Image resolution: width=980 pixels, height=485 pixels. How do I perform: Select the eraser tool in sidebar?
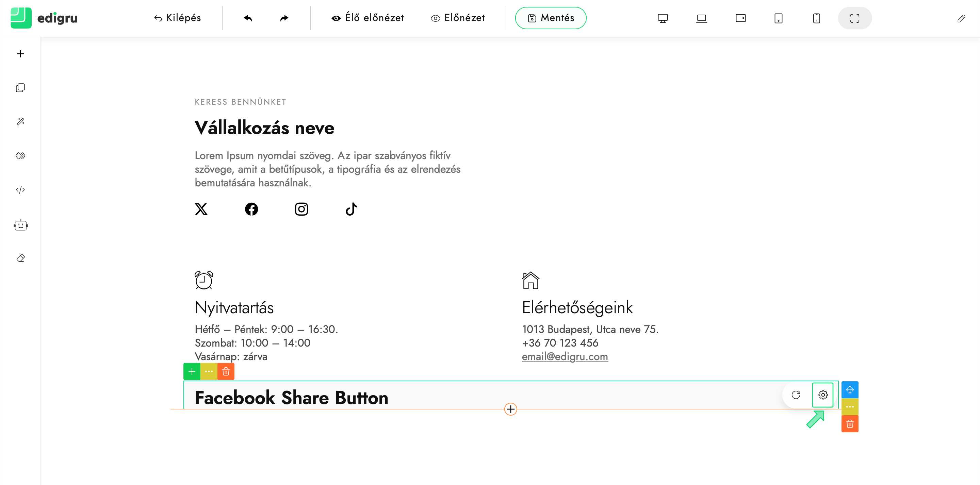(20, 258)
